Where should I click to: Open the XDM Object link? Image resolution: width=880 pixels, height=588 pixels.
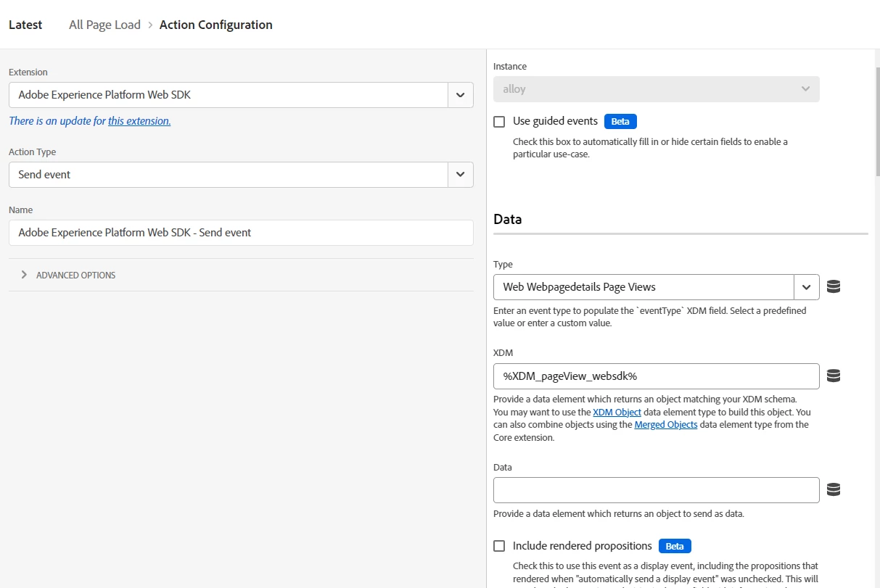click(x=617, y=412)
